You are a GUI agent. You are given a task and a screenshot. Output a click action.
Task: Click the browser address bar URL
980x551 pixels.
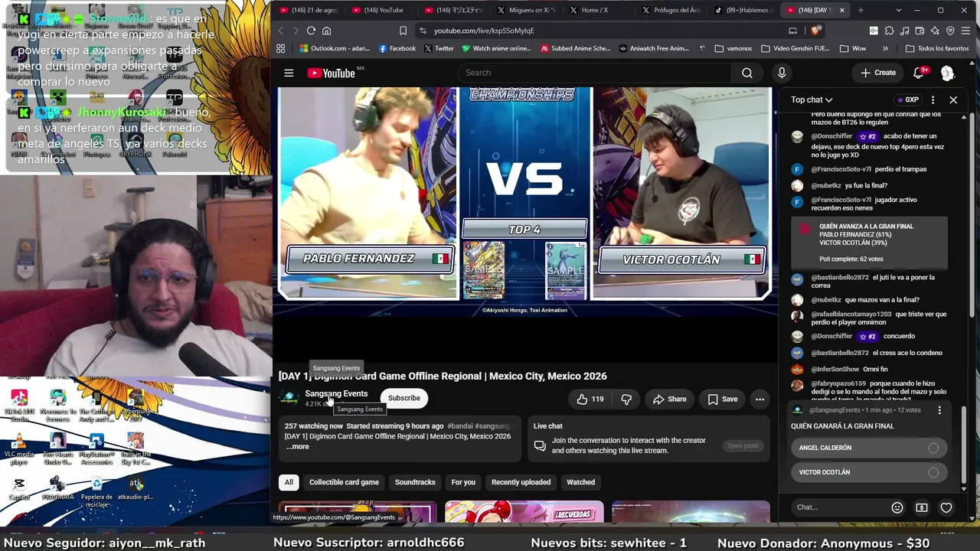coord(484,31)
